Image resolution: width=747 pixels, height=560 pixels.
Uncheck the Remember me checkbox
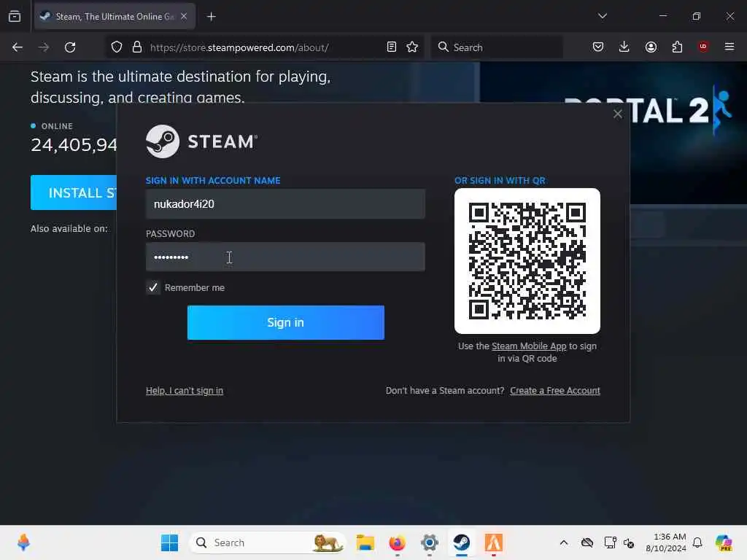pyautogui.click(x=153, y=287)
